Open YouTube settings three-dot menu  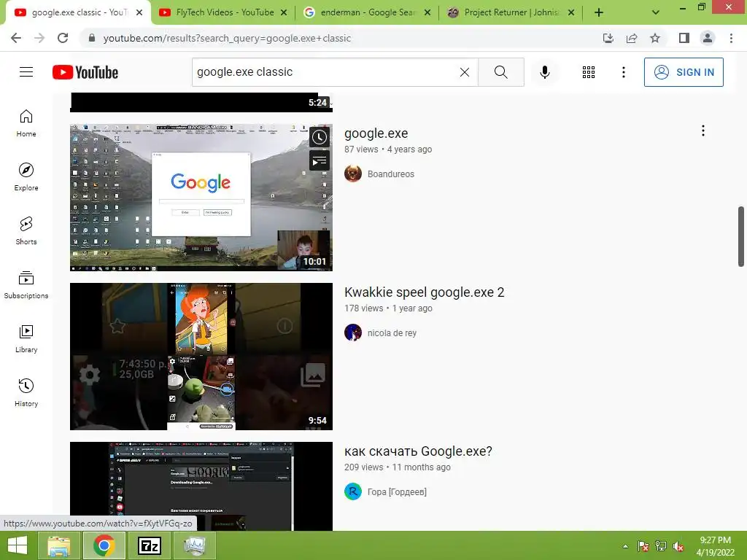click(623, 72)
